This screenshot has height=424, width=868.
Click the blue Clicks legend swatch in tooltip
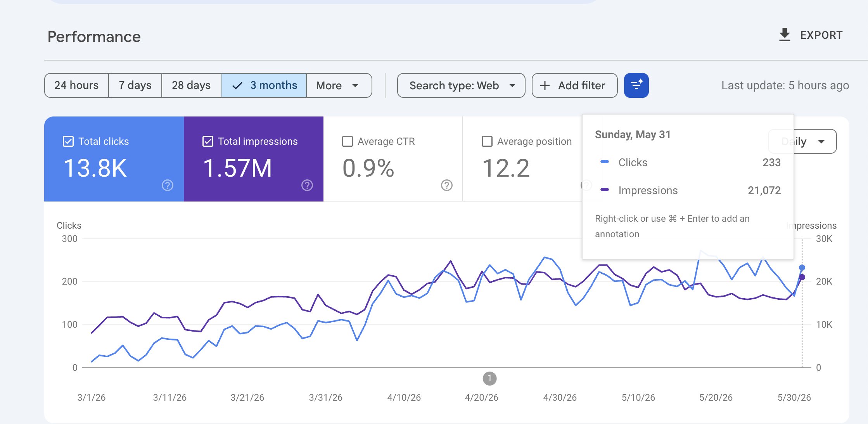(x=605, y=162)
